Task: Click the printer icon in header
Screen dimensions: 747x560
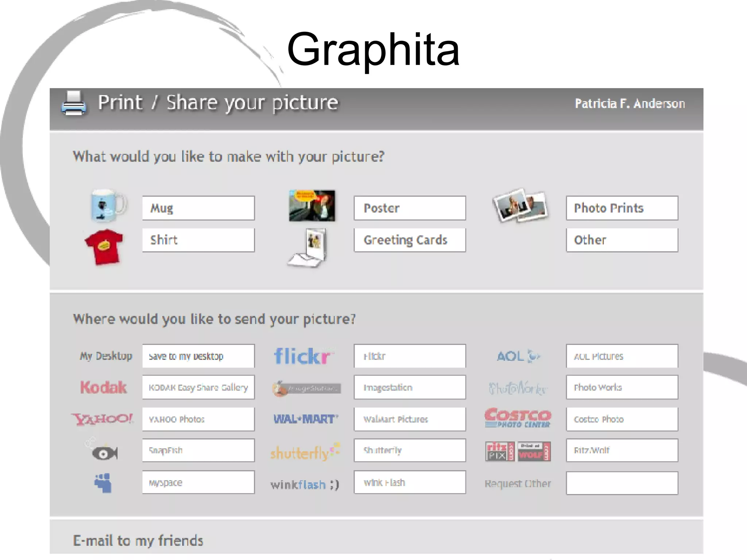Action: tap(74, 103)
